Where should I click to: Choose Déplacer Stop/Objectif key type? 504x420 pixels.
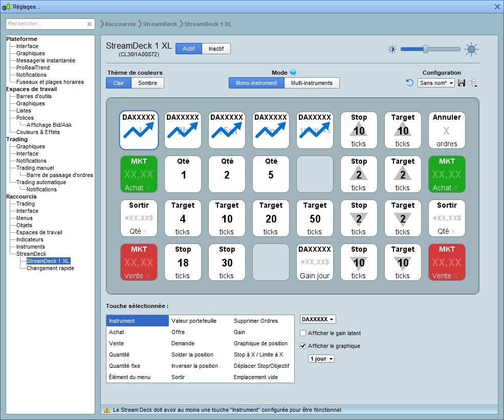point(261,366)
